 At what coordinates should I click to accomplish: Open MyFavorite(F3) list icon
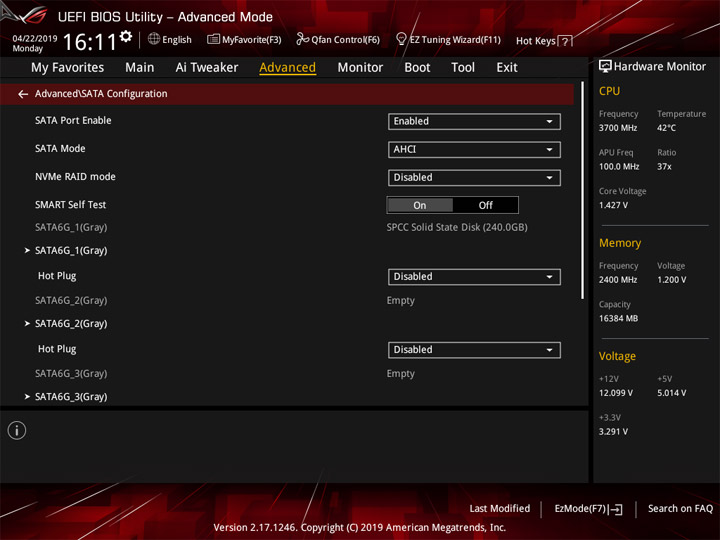tap(213, 39)
